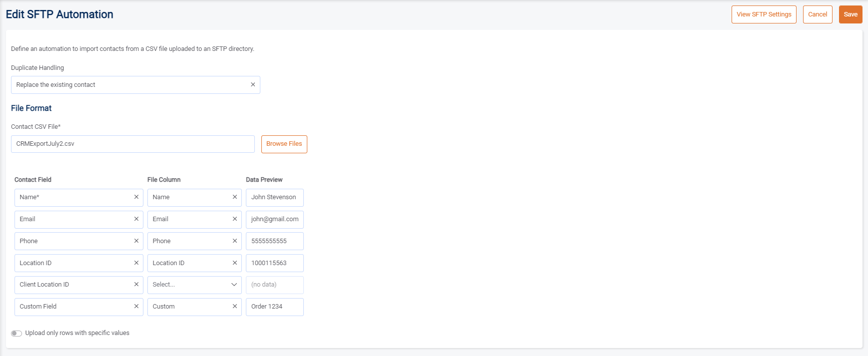Open the Duplicate Handling dropdown

click(130, 85)
